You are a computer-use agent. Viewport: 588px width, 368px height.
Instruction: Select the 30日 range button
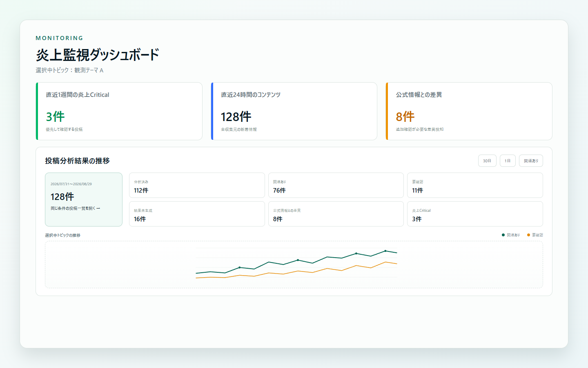tap(487, 161)
